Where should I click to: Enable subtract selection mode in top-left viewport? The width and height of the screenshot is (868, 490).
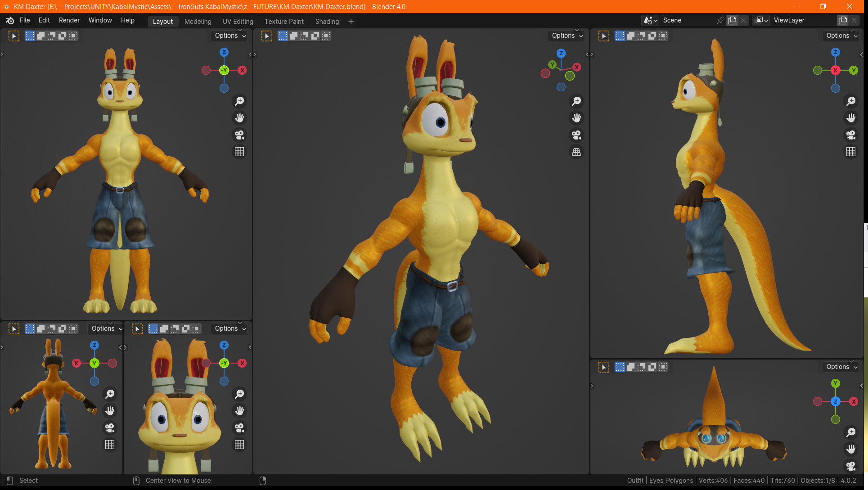click(52, 36)
